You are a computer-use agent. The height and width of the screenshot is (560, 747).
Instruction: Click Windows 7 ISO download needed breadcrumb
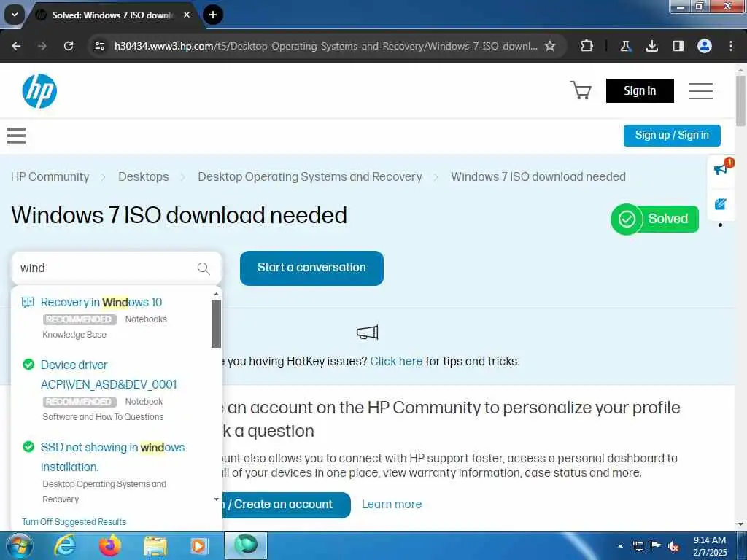(x=538, y=176)
